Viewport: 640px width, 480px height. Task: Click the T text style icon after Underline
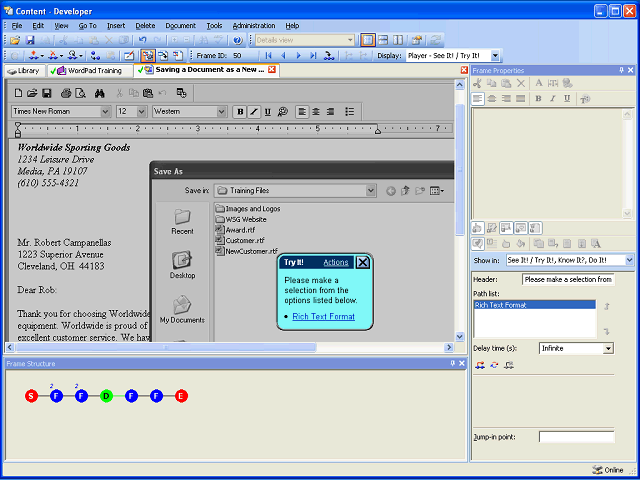pyautogui.click(x=585, y=99)
